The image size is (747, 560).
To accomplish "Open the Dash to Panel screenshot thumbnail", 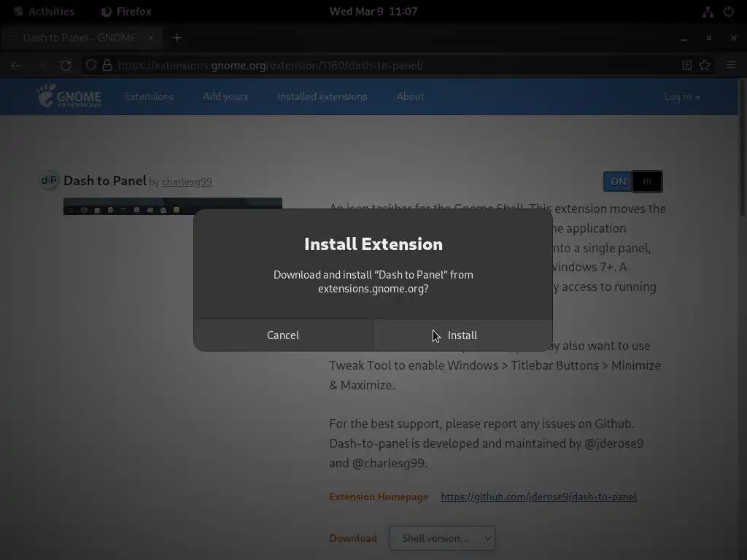I will [172, 206].
